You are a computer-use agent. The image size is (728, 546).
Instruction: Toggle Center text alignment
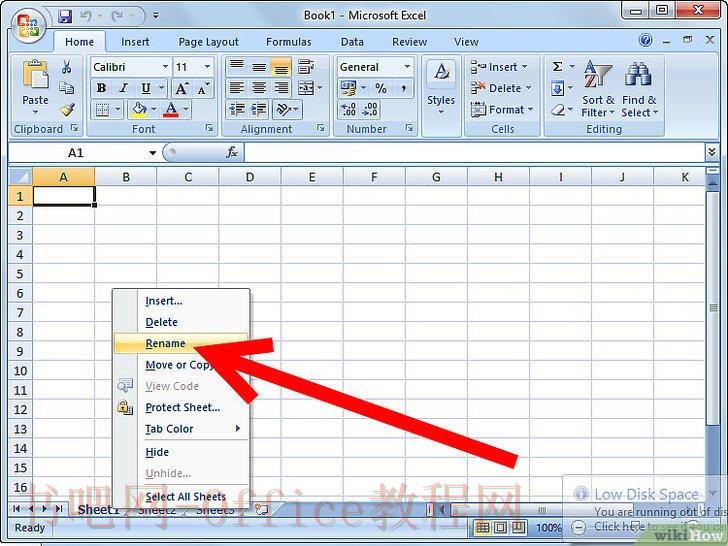[x=259, y=88]
